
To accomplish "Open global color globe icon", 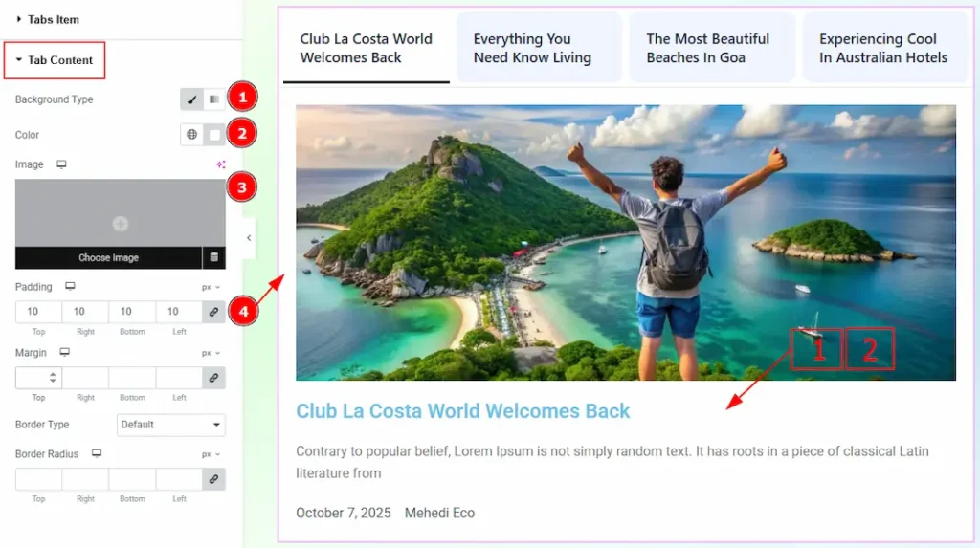I will point(191,134).
